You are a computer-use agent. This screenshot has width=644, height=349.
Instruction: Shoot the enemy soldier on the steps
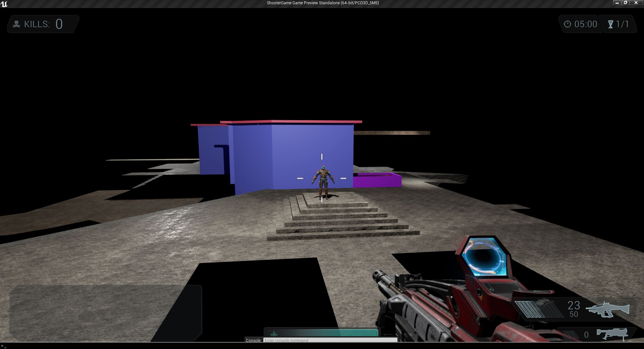(323, 181)
